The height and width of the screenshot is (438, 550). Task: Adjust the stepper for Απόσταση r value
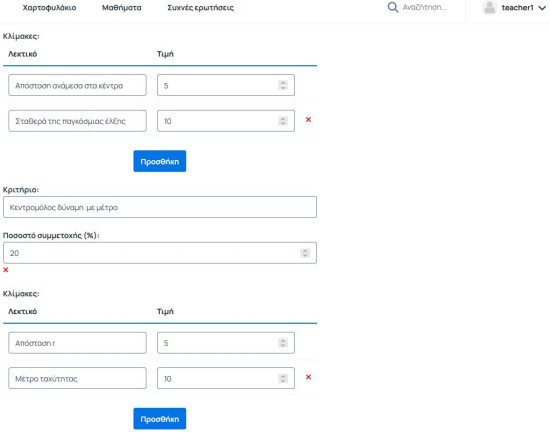point(283,343)
